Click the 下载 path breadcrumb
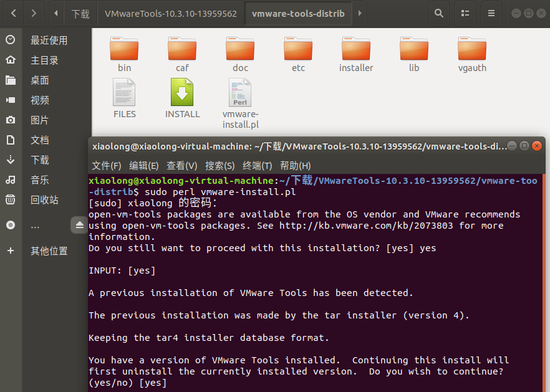Image resolution: width=550 pixels, height=392 pixels. pyautogui.click(x=80, y=14)
